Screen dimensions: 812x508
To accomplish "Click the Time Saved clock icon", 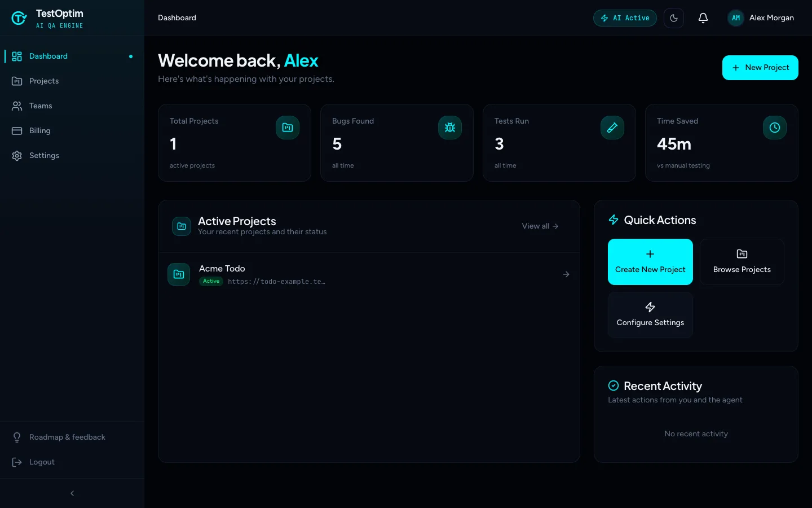I will [775, 128].
